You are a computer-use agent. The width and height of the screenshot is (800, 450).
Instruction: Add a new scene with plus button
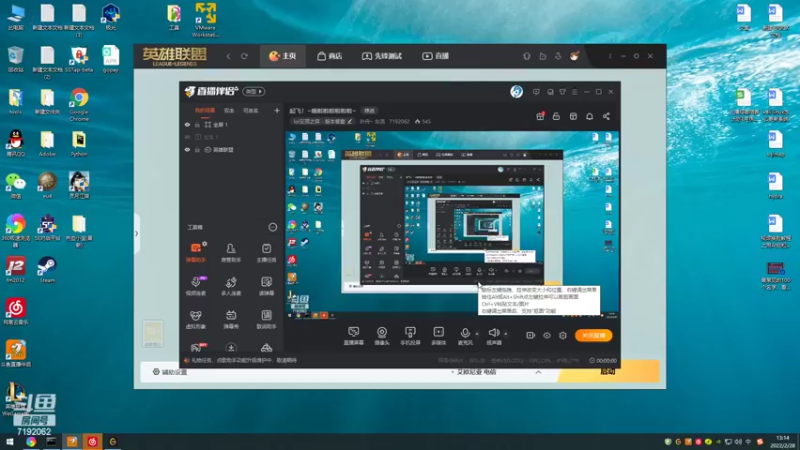[x=277, y=110]
